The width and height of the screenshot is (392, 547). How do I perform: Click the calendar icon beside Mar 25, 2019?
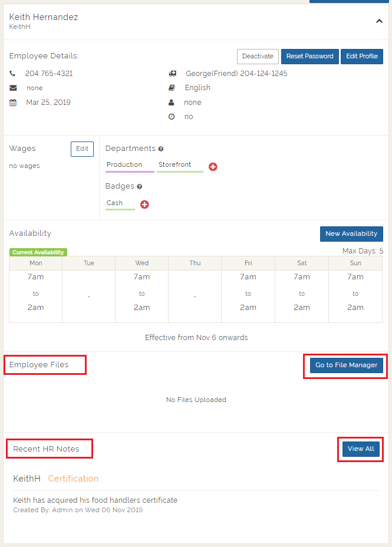(13, 103)
